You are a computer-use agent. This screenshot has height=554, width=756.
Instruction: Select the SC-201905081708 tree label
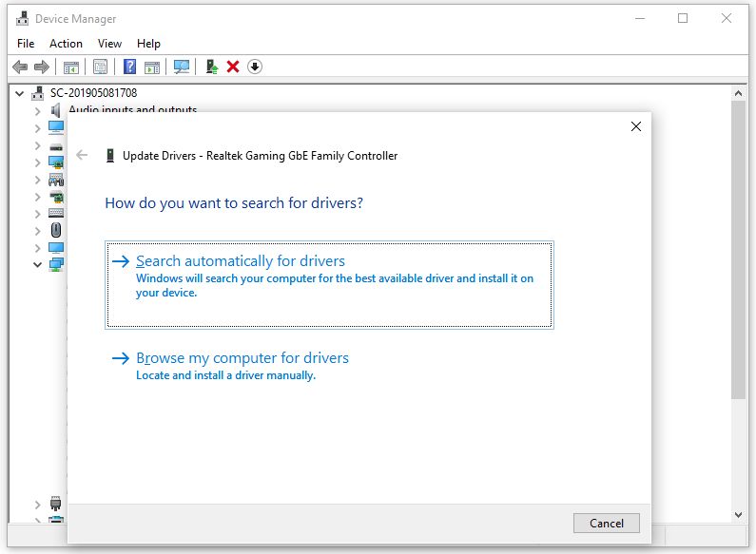coord(93,93)
